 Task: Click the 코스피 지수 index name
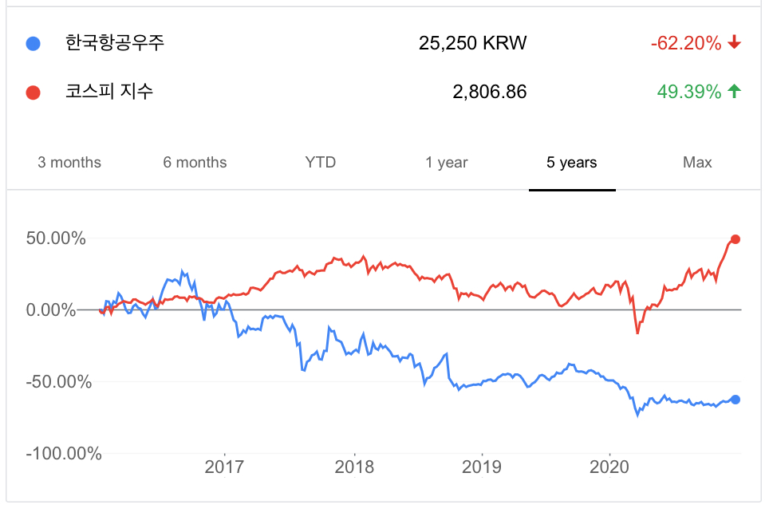[x=109, y=92]
